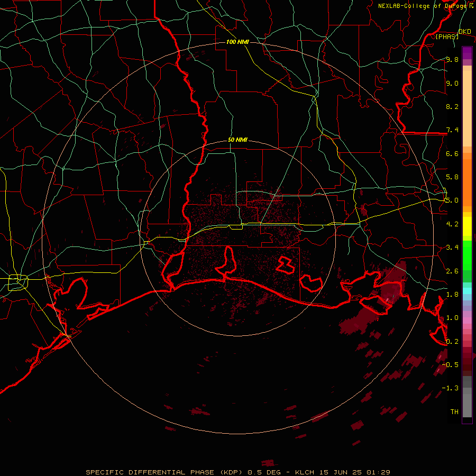The width and height of the screenshot is (476, 476).
Task: Click the 1.0 value on the color scale
Action: [452, 318]
